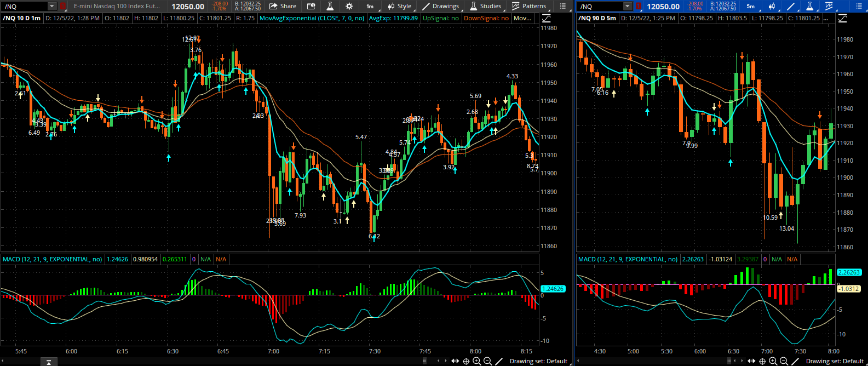Click the Share button
This screenshot has height=366, width=868.
point(283,6)
